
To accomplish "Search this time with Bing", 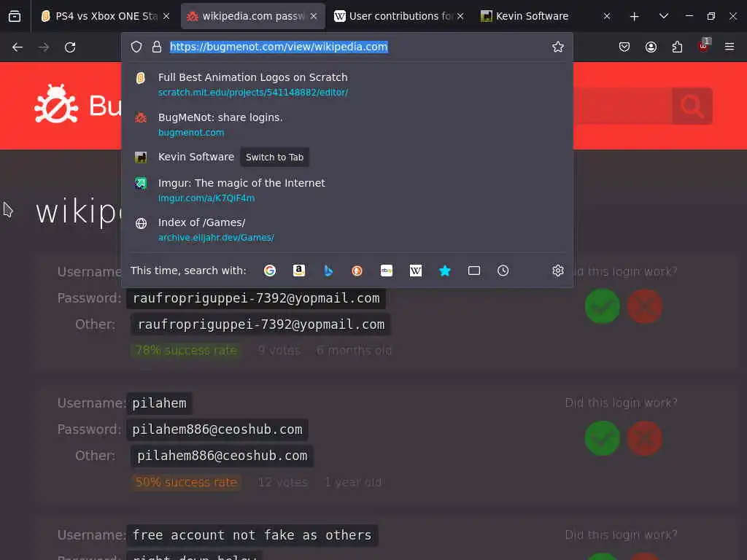I will (x=328, y=271).
